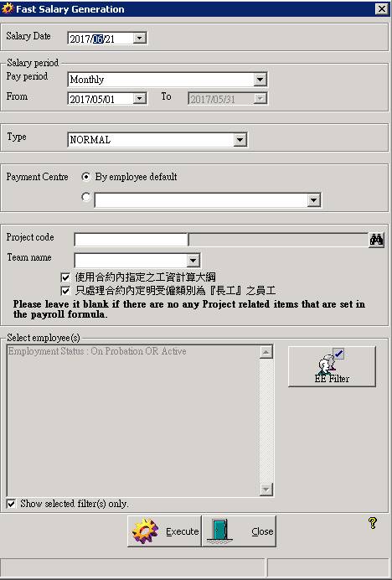
Task: Expand the Team name dropdown
Action: pyautogui.click(x=193, y=261)
